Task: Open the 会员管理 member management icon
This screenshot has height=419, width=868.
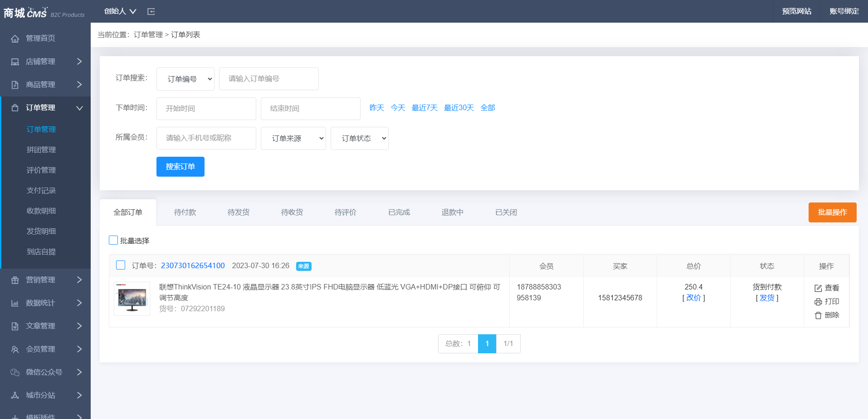Action: [x=15, y=349]
